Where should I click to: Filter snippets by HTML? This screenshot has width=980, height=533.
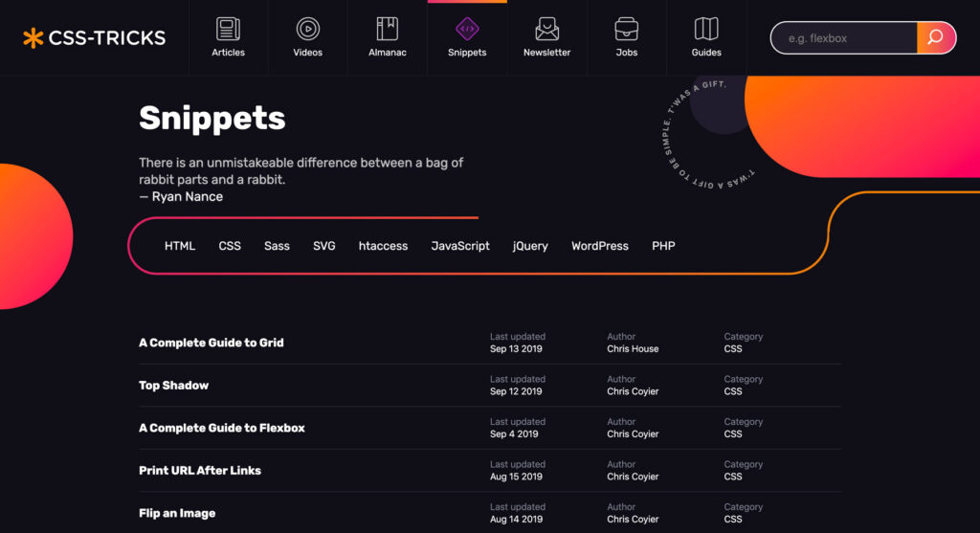click(x=180, y=246)
